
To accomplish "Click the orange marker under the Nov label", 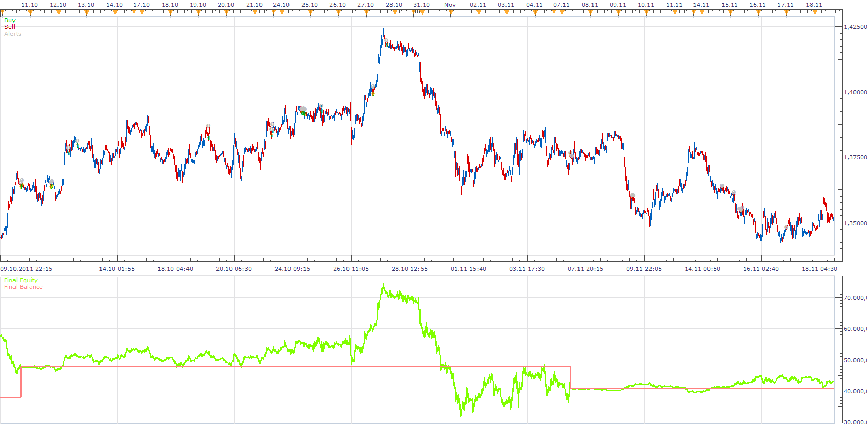I will (x=450, y=13).
